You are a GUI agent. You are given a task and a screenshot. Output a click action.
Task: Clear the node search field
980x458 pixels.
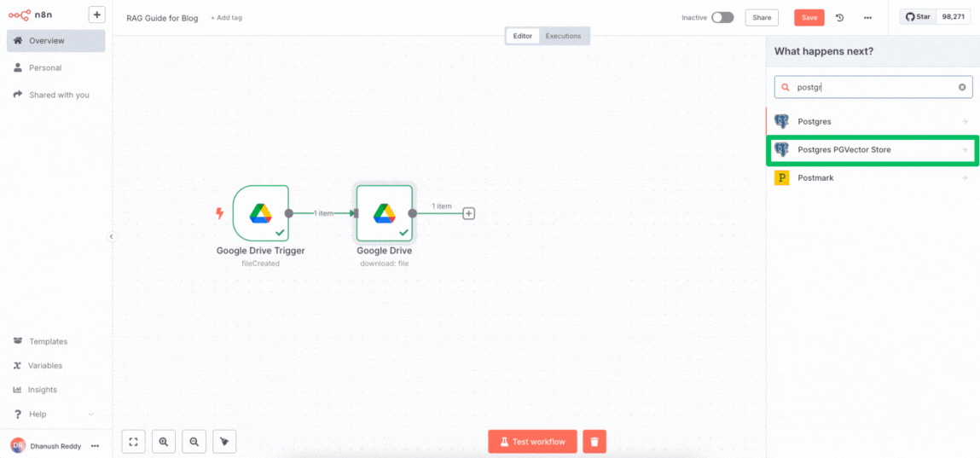coord(962,87)
